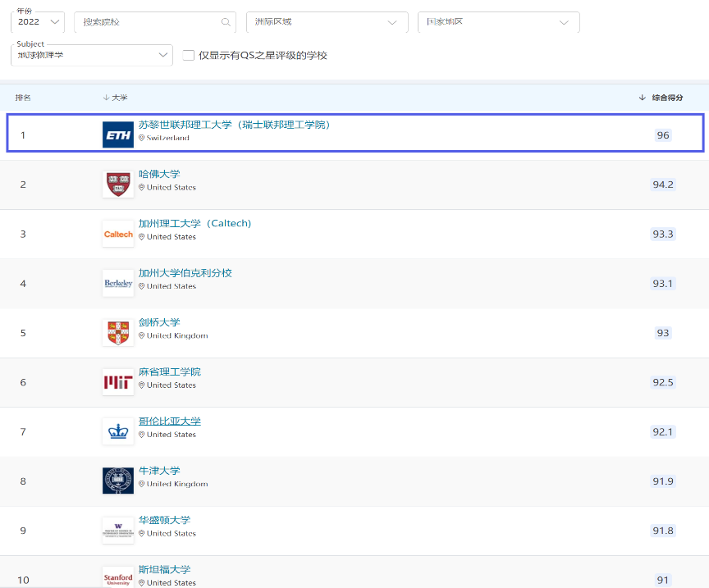Click score 92.5 for 麻省理工学院
The height and width of the screenshot is (588, 709).
click(x=663, y=382)
